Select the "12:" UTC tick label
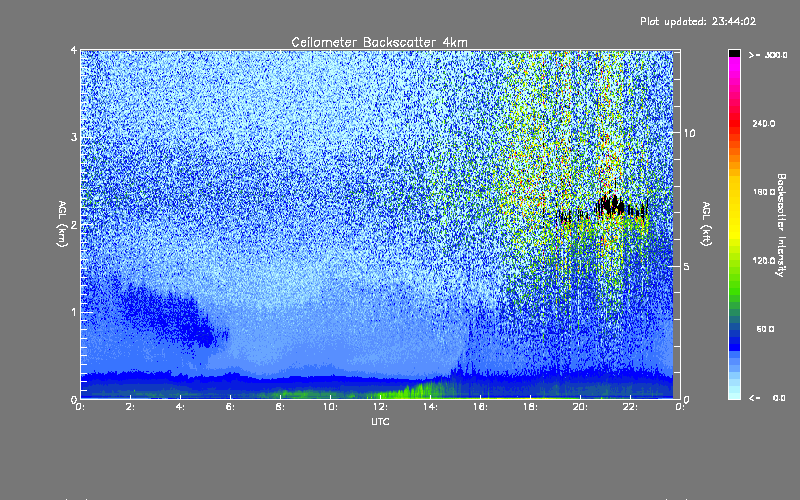 tap(380, 407)
